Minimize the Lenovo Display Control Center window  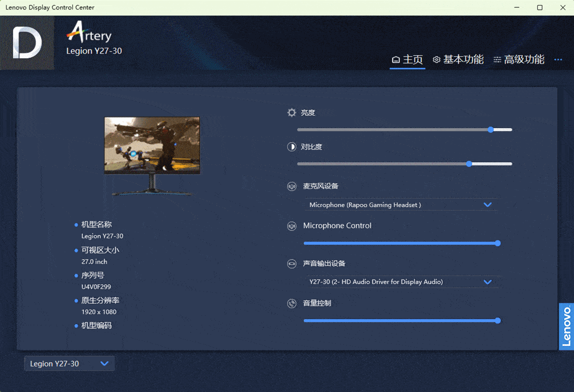pyautogui.click(x=516, y=8)
